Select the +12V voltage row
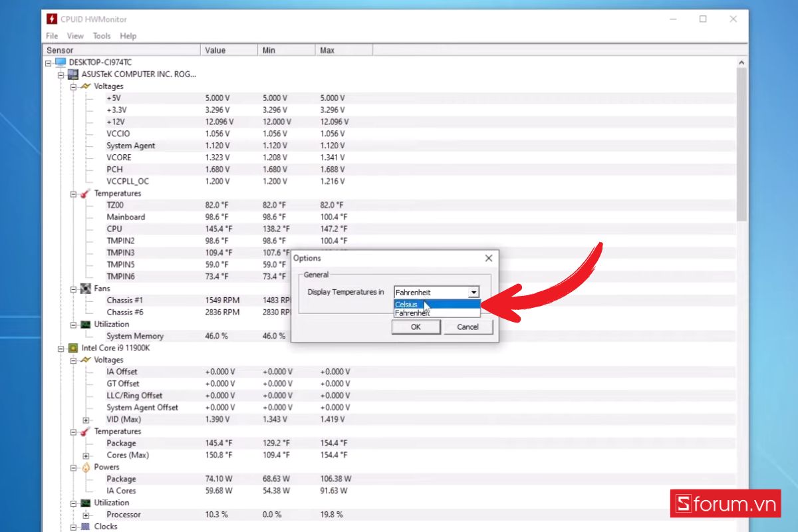Screen dimensions: 798x532 (x=390, y=122)
